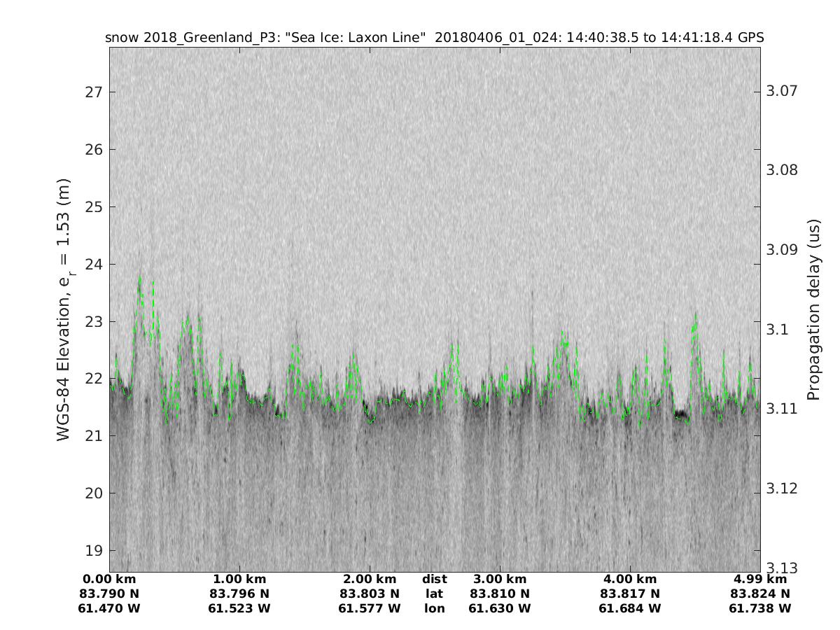The image size is (840, 630).
Task: Click the 24 elevation tick label
Action: coord(94,265)
